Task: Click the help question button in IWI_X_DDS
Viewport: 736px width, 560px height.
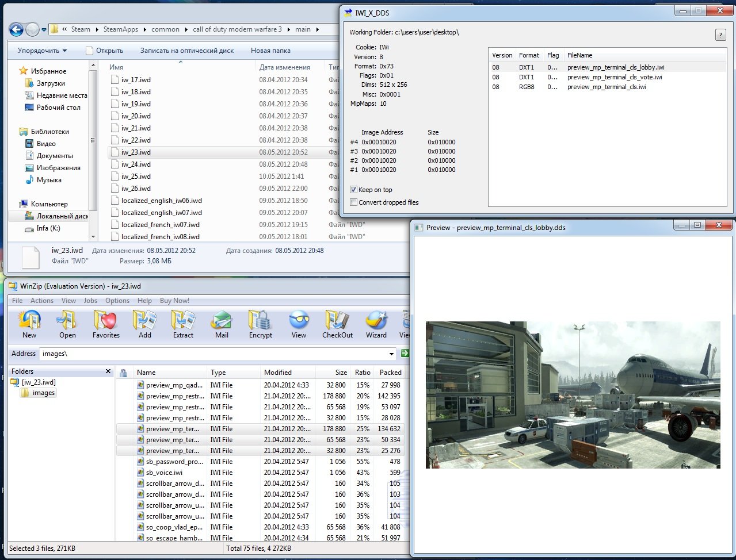Action: (720, 34)
